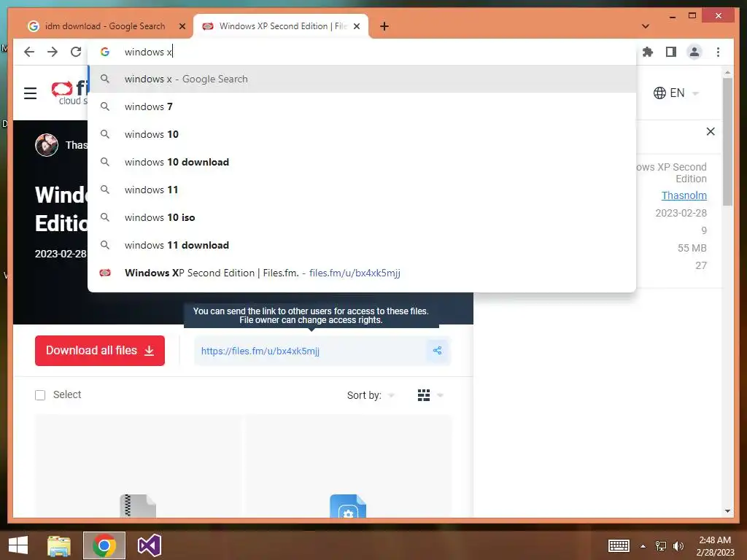
Task: Open the touch keyboard tray icon
Action: tap(619, 545)
